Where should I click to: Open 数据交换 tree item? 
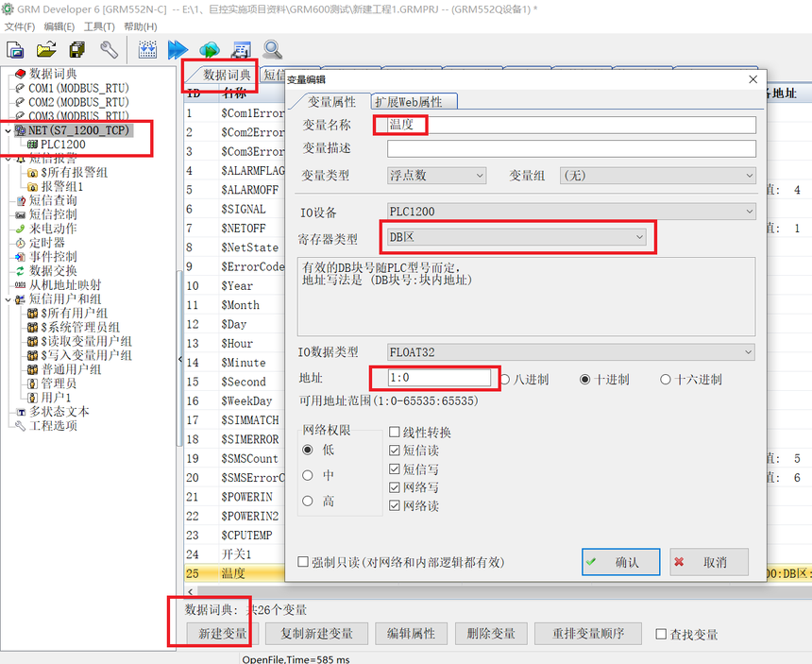[53, 270]
